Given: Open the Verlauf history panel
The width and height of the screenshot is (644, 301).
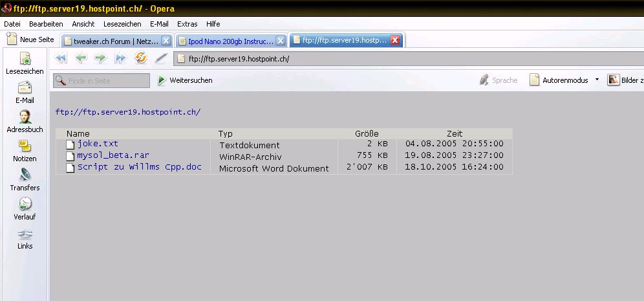Looking at the screenshot, I should [25, 209].
